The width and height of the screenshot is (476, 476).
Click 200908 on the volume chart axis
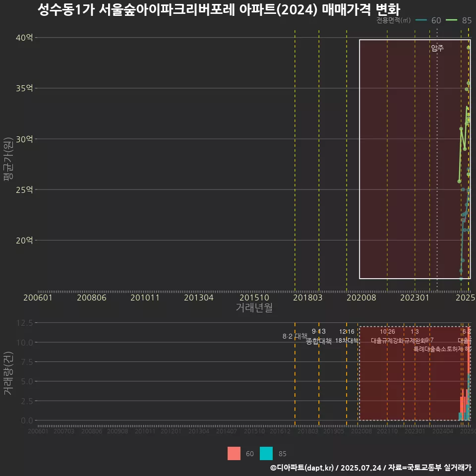click(118, 431)
